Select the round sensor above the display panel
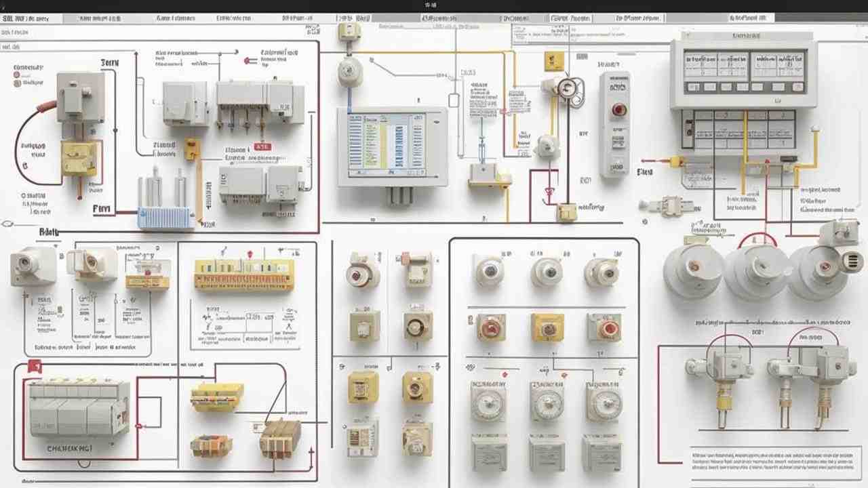Viewport: 868px width, 488px height. (x=351, y=71)
